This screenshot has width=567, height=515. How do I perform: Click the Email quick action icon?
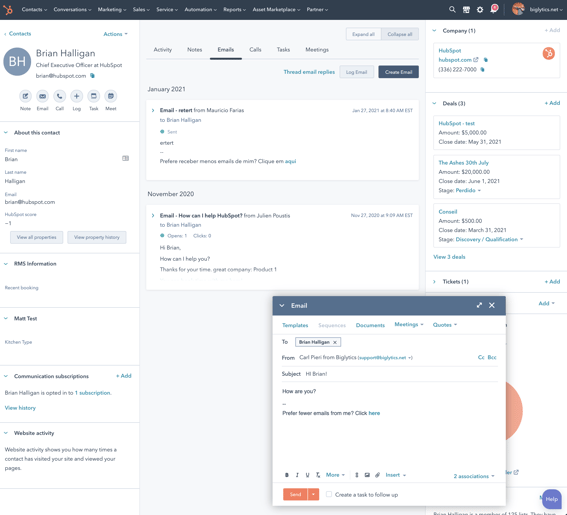coord(42,96)
